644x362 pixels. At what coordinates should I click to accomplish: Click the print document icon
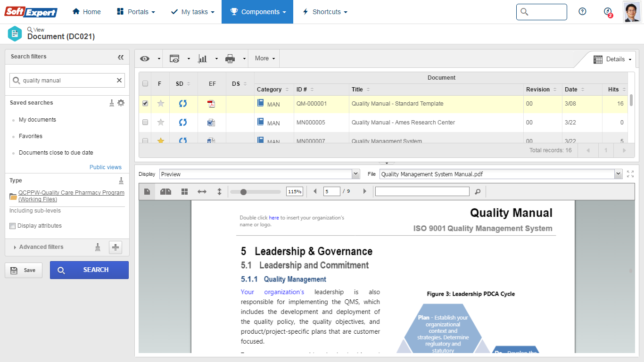pyautogui.click(x=231, y=58)
